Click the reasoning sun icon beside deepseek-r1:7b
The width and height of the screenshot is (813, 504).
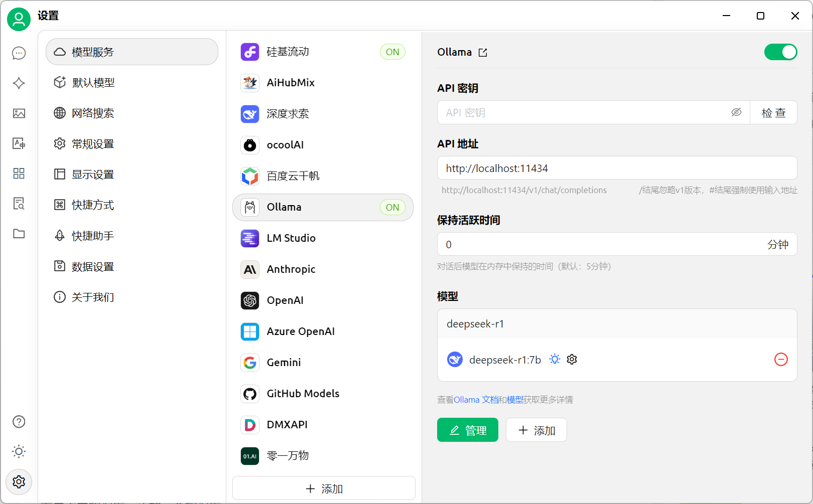point(555,360)
